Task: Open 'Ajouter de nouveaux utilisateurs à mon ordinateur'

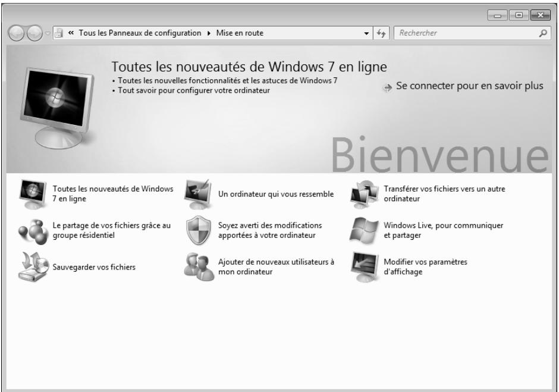Action: 277,266
